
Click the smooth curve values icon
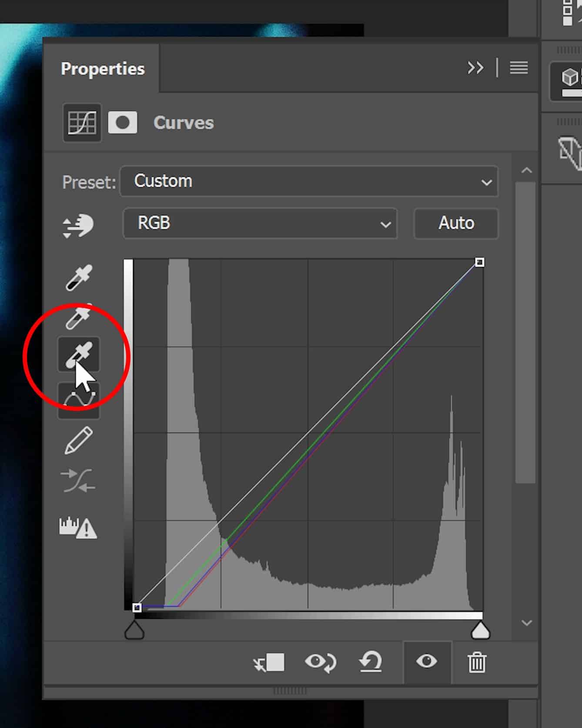pyautogui.click(x=79, y=480)
